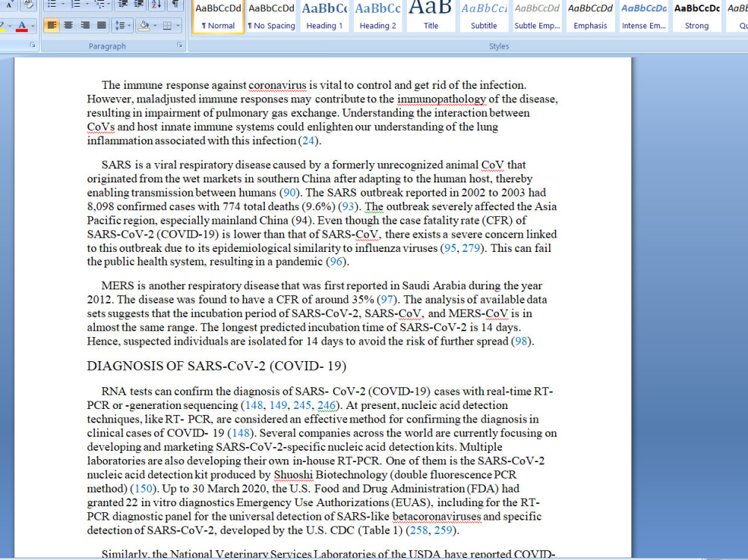Decrease paragraph indent
The image size is (748, 560).
coord(123,4)
